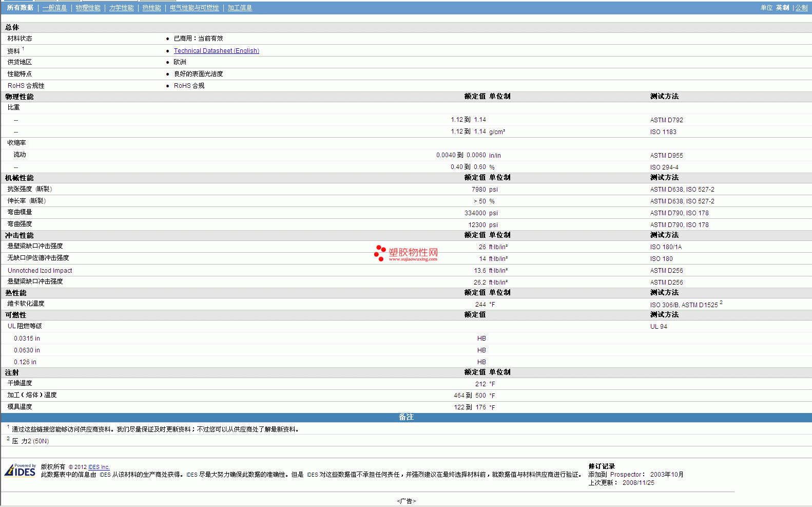Go to the 物理性能 section tab
Image resolution: width=812 pixels, height=507 pixels.
point(88,8)
